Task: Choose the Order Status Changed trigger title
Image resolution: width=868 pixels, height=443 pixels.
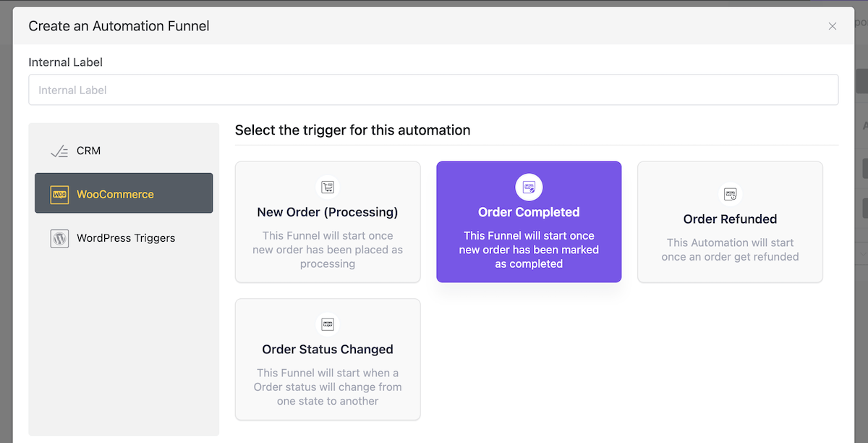Action: (x=328, y=349)
